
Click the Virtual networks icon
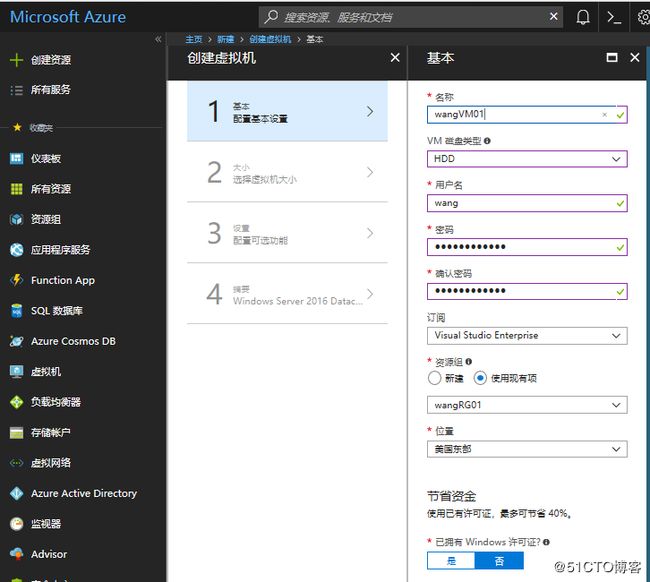pos(17,463)
